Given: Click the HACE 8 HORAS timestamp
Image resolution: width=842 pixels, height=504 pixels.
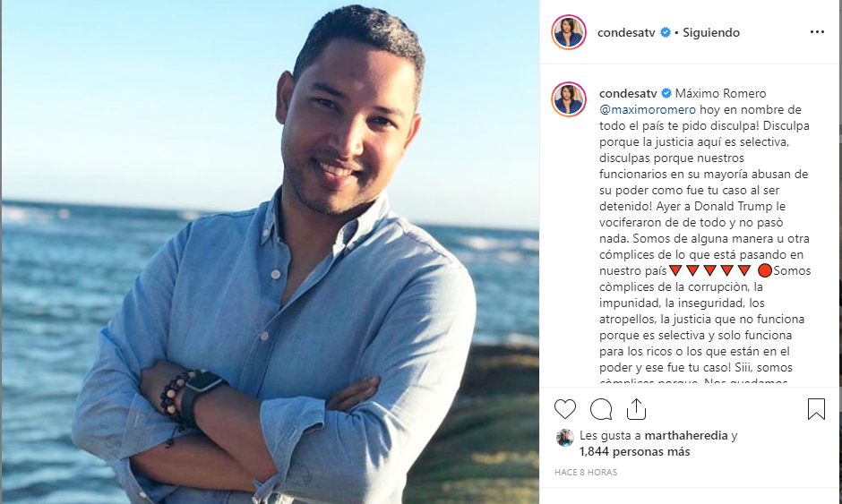Looking at the screenshot, I should click(x=586, y=473).
